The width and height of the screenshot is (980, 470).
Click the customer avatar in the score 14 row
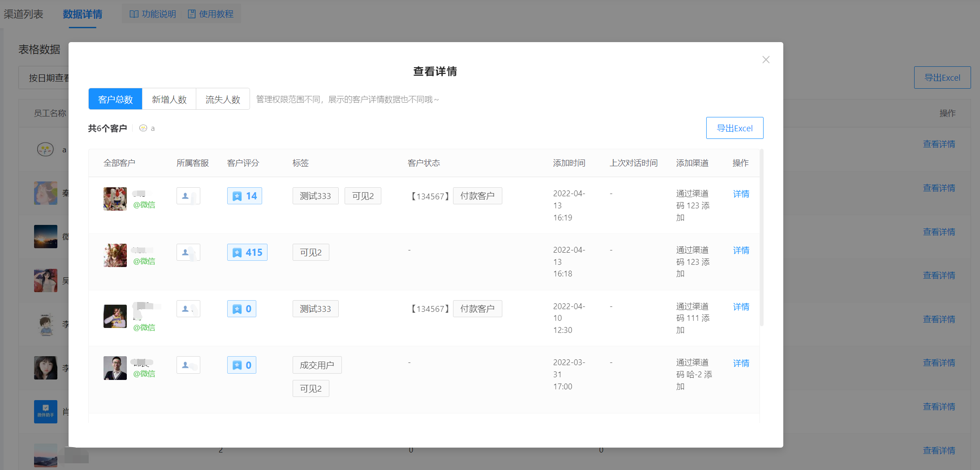(x=115, y=199)
